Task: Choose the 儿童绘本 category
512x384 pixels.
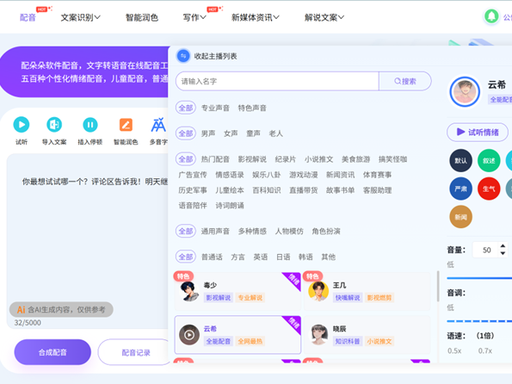Action: (x=230, y=190)
